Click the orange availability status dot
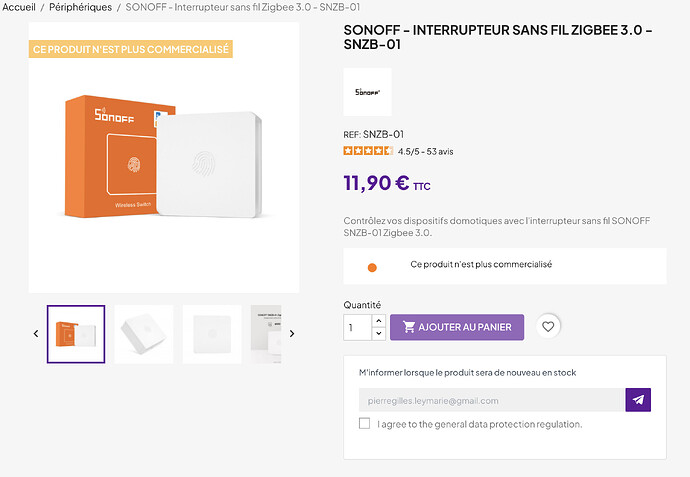 click(x=372, y=267)
